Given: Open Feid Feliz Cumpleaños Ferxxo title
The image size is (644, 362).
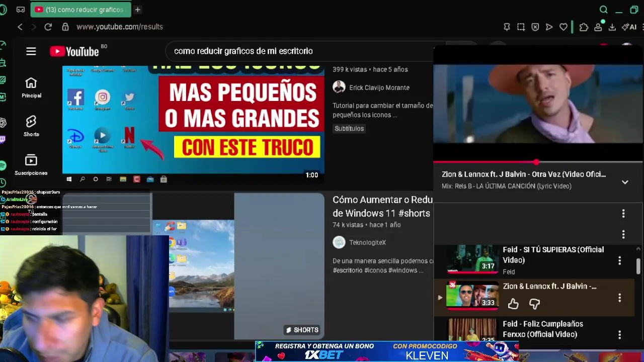Looking at the screenshot, I should [543, 329].
